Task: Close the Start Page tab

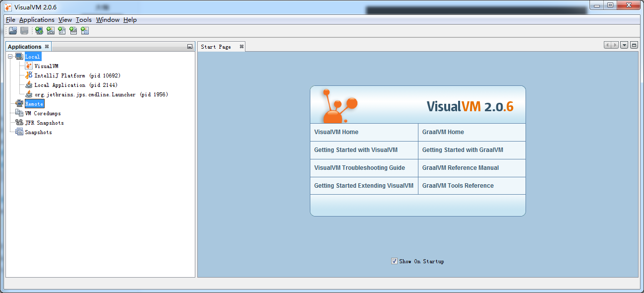Action: tap(241, 47)
